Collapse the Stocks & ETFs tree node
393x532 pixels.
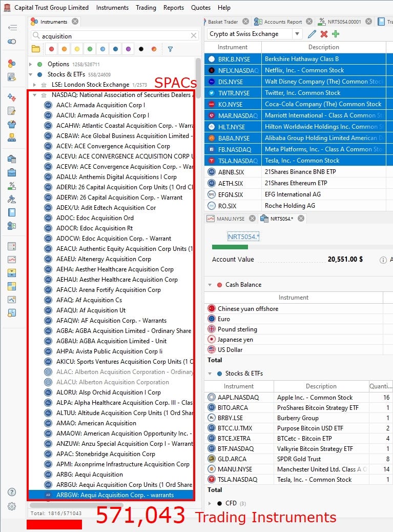coord(31,74)
